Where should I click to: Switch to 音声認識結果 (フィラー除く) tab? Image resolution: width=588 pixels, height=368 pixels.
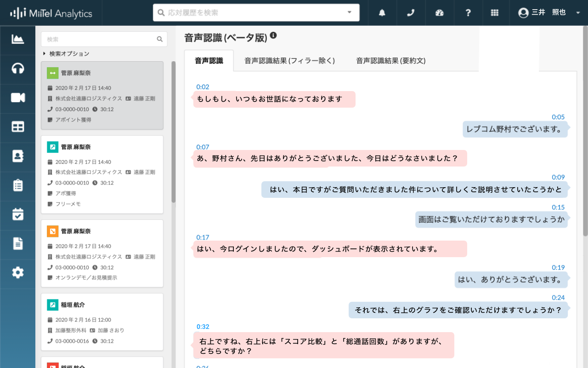click(x=289, y=61)
